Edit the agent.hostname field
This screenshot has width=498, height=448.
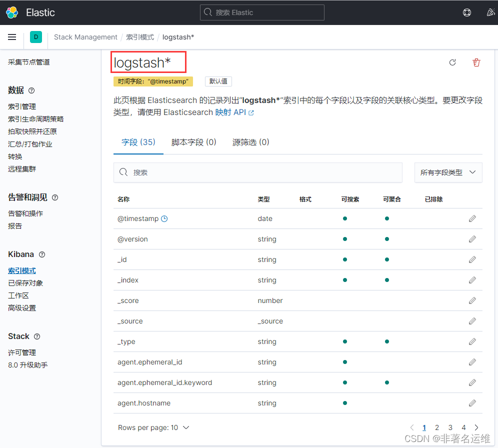(x=472, y=403)
